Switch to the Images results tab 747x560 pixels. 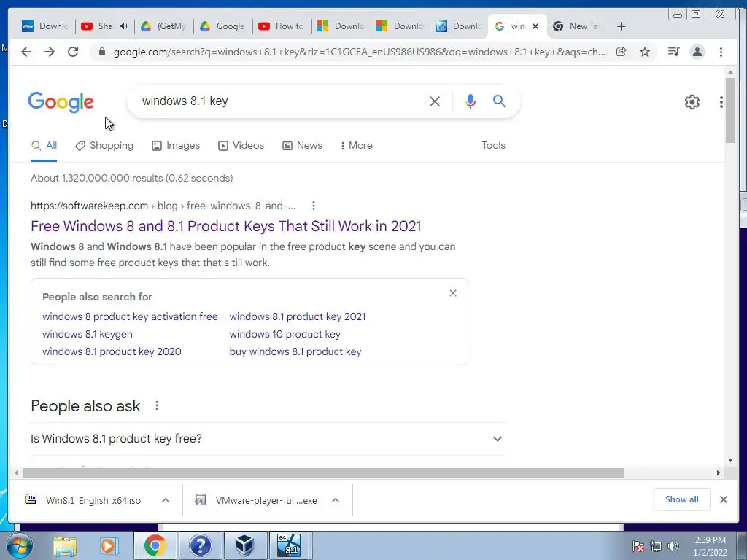point(176,146)
